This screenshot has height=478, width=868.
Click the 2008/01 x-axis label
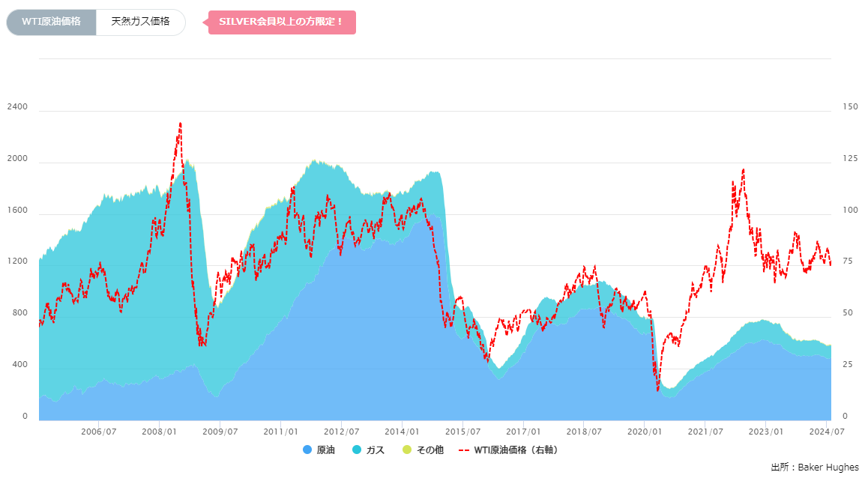pyautogui.click(x=160, y=432)
